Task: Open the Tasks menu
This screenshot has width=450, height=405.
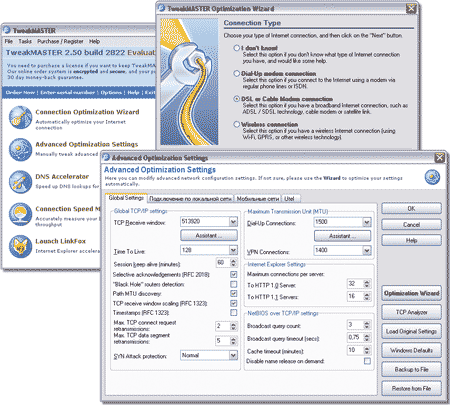Action: tap(25, 41)
